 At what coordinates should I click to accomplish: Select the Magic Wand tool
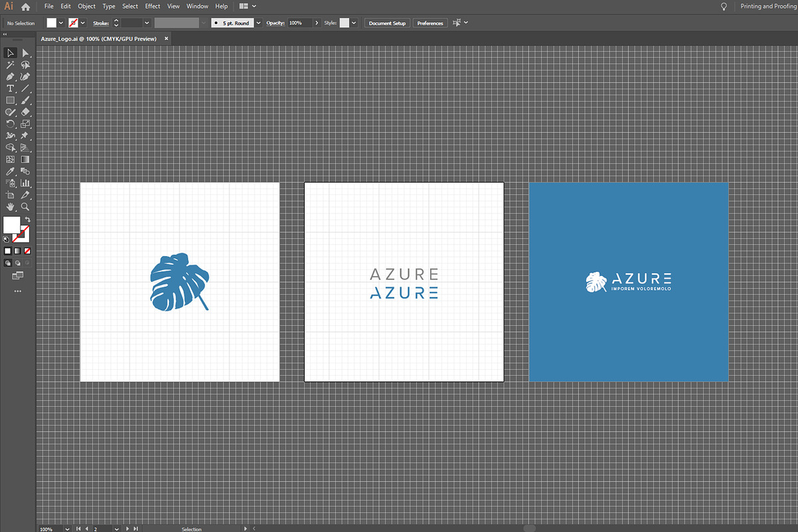(x=11, y=65)
